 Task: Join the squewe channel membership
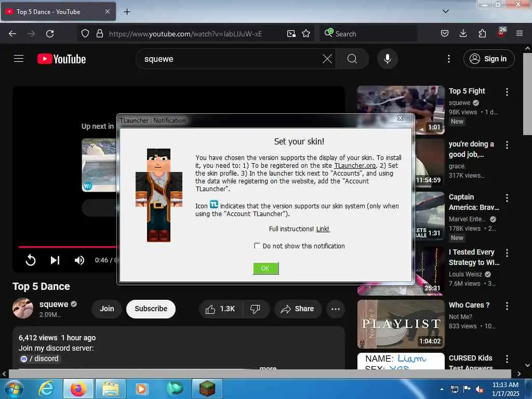(x=107, y=309)
